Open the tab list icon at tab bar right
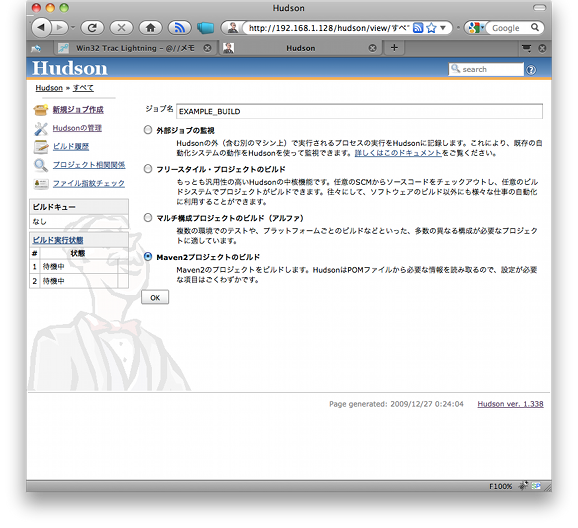 tap(526, 48)
